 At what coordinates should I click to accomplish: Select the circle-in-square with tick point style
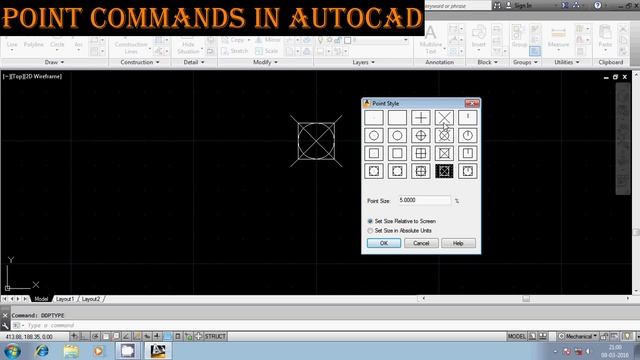467,171
